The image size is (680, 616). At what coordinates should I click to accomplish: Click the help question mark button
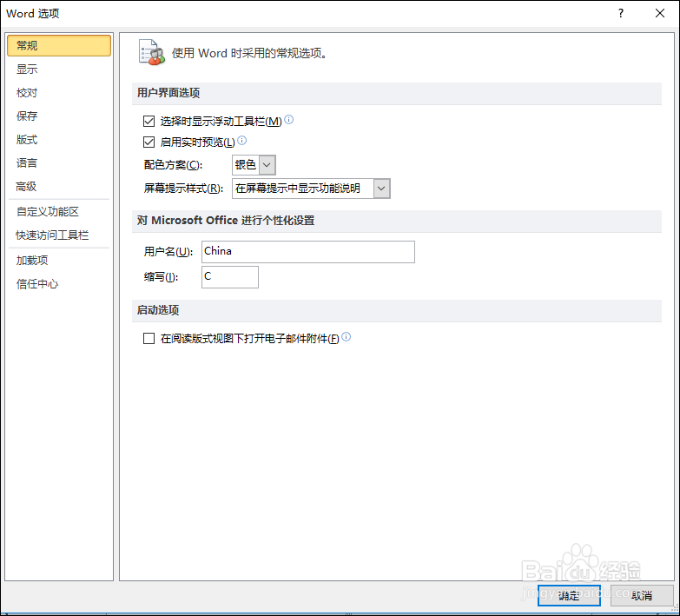click(621, 13)
